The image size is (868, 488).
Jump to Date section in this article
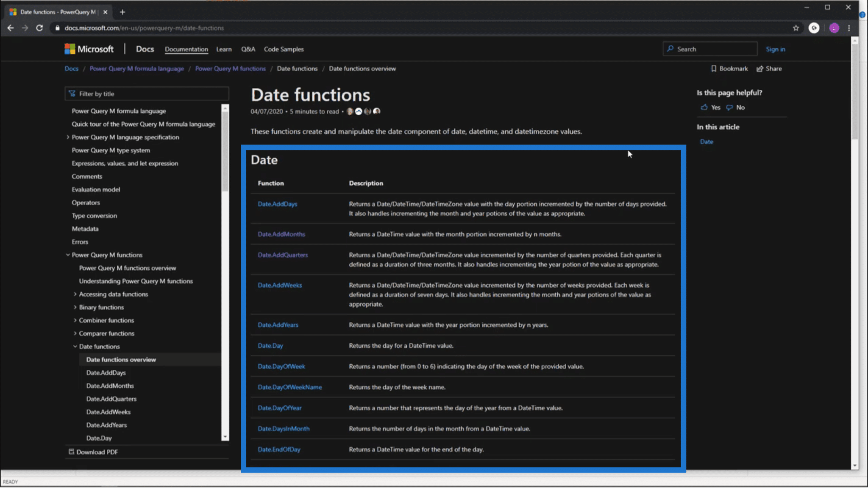(x=707, y=142)
